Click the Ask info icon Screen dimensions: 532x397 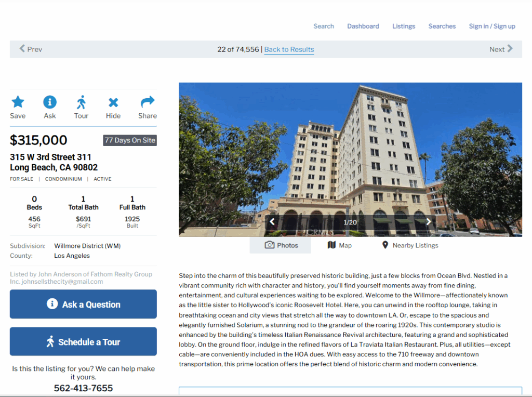point(49,102)
